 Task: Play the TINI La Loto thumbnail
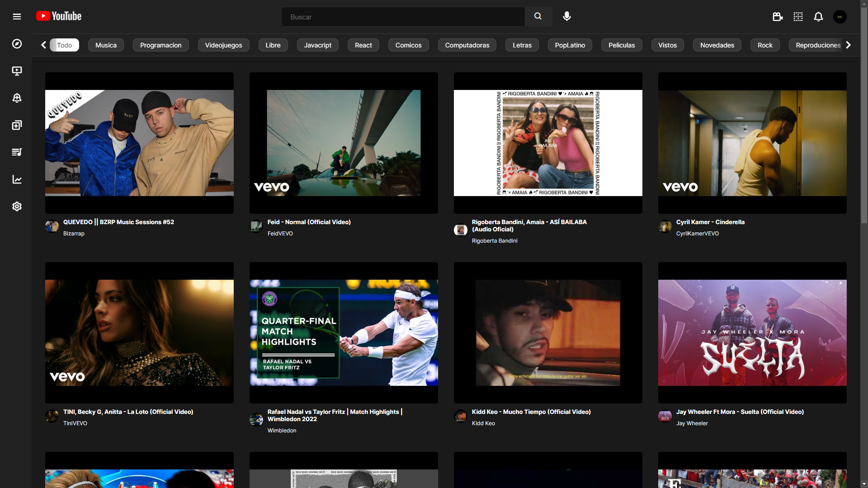point(139,333)
